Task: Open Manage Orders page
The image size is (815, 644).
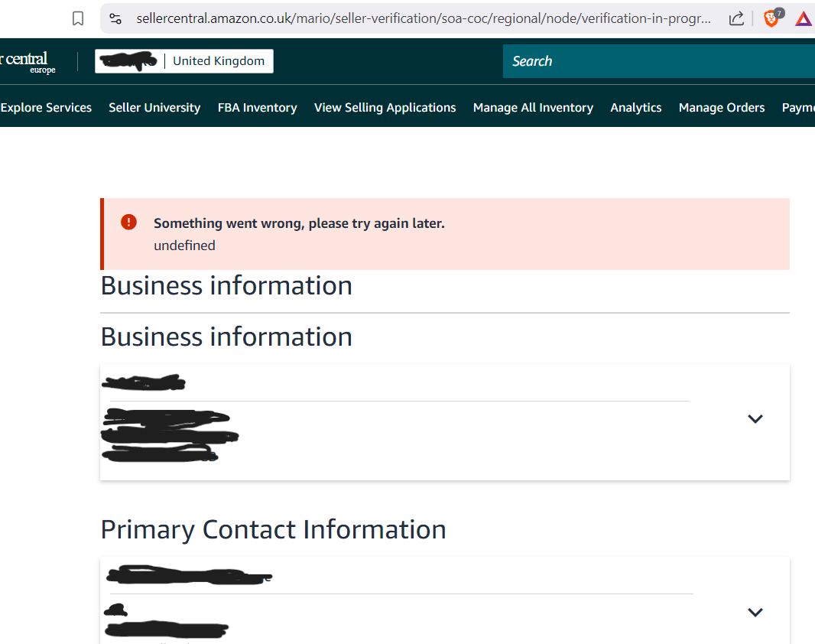Action: click(x=722, y=108)
